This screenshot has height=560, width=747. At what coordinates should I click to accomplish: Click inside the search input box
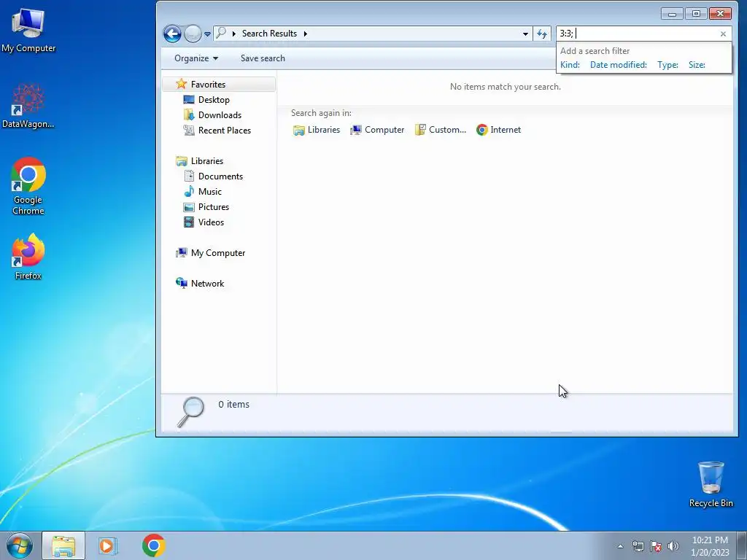point(638,34)
